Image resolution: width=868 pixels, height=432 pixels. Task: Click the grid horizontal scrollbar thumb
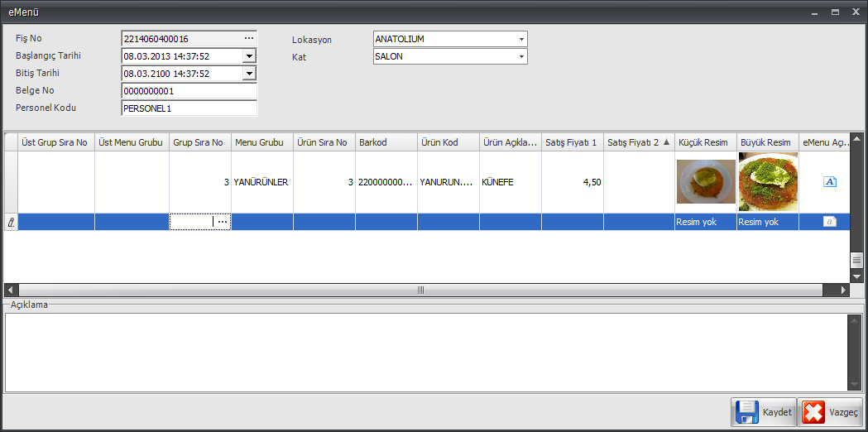(420, 290)
